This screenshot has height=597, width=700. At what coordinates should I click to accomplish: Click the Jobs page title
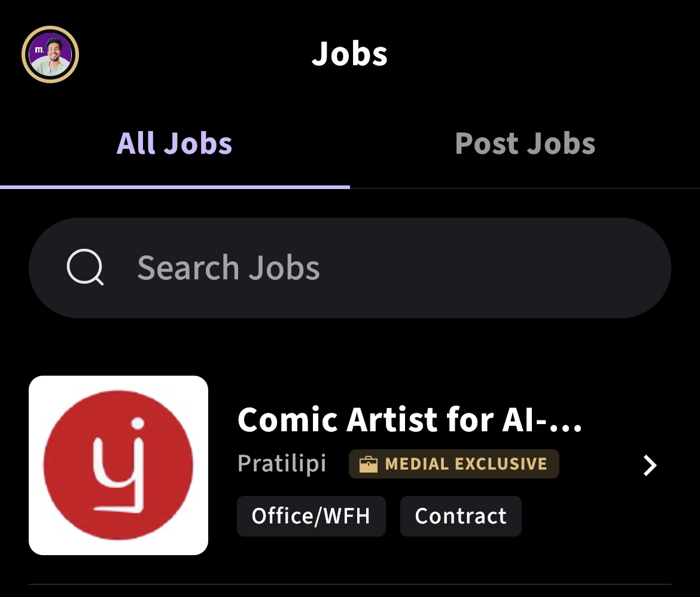coord(349,54)
